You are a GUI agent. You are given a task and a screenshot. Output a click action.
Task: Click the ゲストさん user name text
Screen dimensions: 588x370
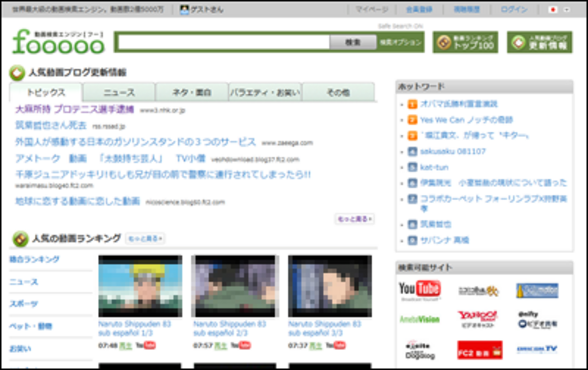click(208, 9)
